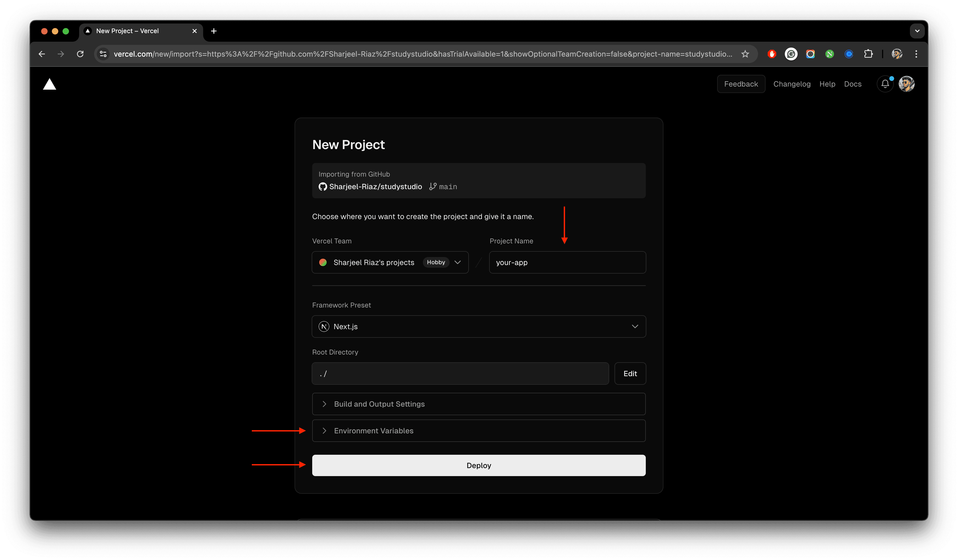Open the user avatar menu on Vercel

click(907, 84)
